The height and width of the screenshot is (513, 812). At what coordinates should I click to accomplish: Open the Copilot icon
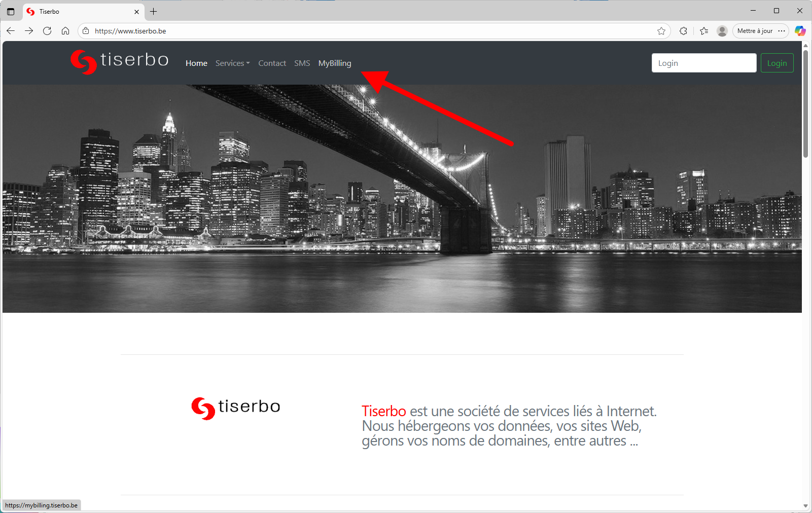click(800, 31)
